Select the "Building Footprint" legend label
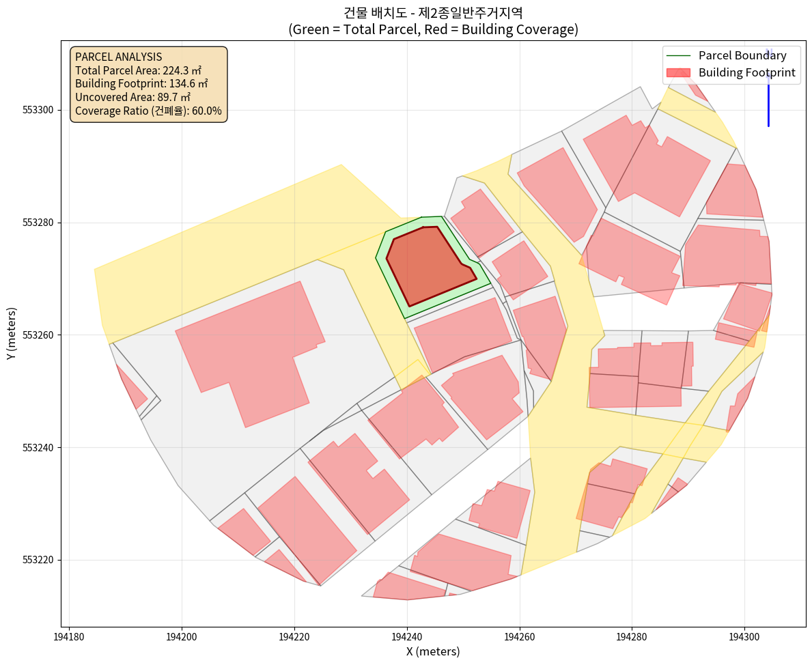This screenshot has height=665, width=812. pos(747,72)
